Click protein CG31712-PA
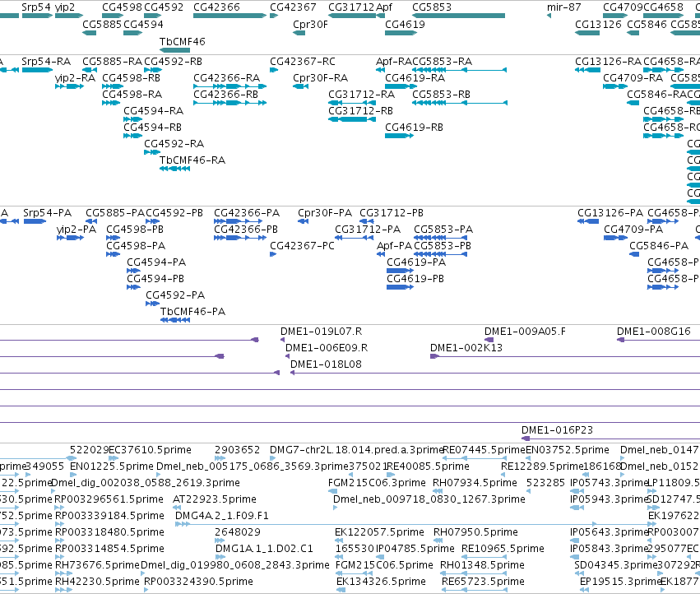The height and width of the screenshot is (594, 700). point(354,238)
